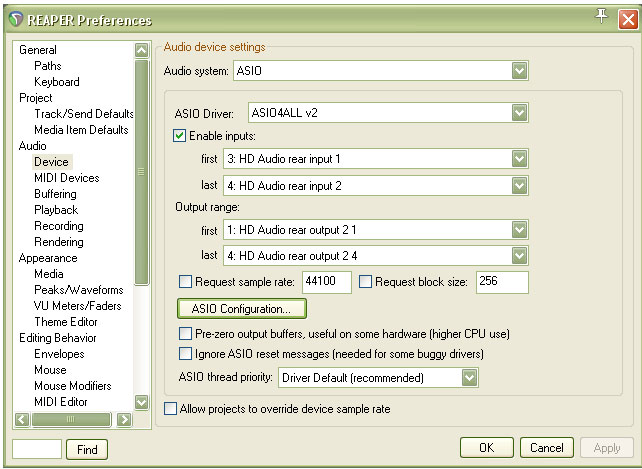Open the Audio system dropdown
Viewport: 642px width, 469px height.
coord(381,71)
